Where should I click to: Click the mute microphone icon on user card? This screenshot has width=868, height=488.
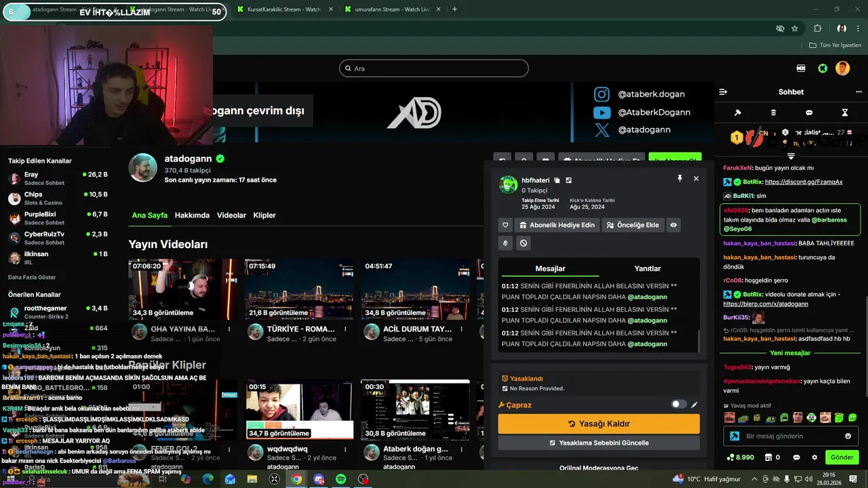[x=505, y=243]
